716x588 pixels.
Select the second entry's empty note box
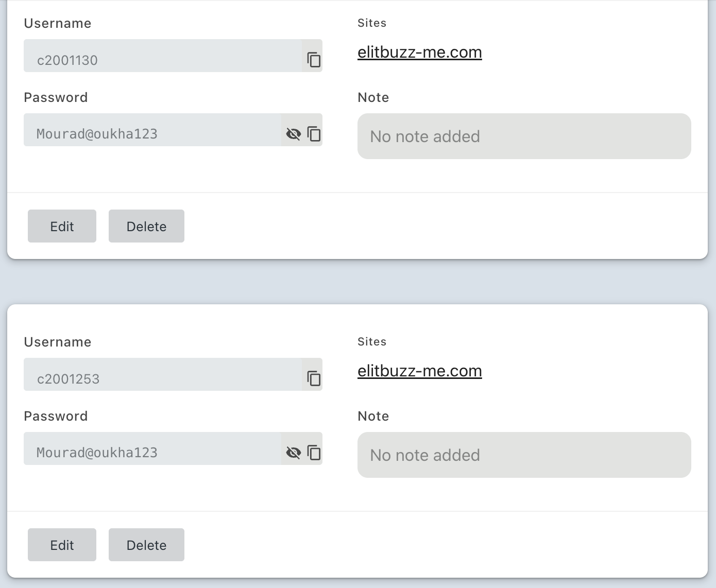(524, 455)
